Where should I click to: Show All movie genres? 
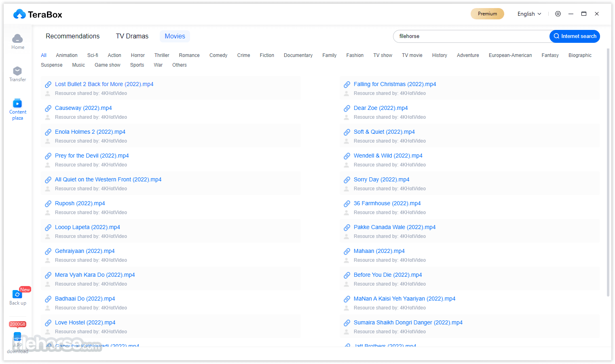point(44,55)
